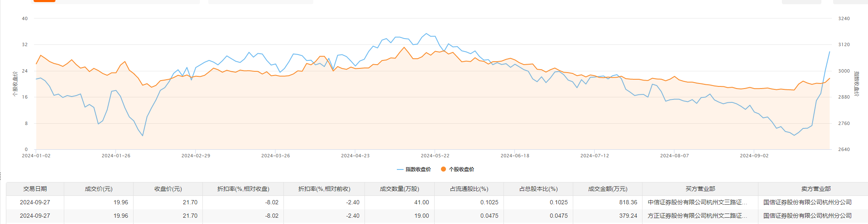Screen dimensions: 868x224
Task: Click the 国信证券 seller in the first row
Action: pyautogui.click(x=807, y=202)
